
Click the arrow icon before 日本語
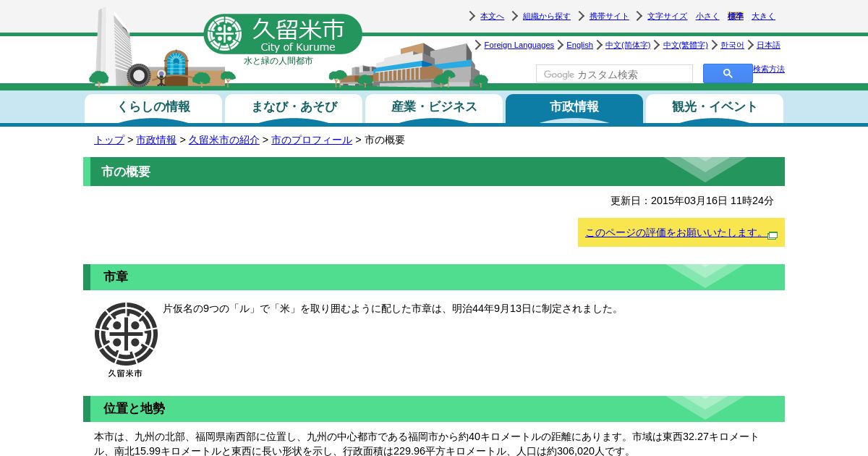point(751,45)
